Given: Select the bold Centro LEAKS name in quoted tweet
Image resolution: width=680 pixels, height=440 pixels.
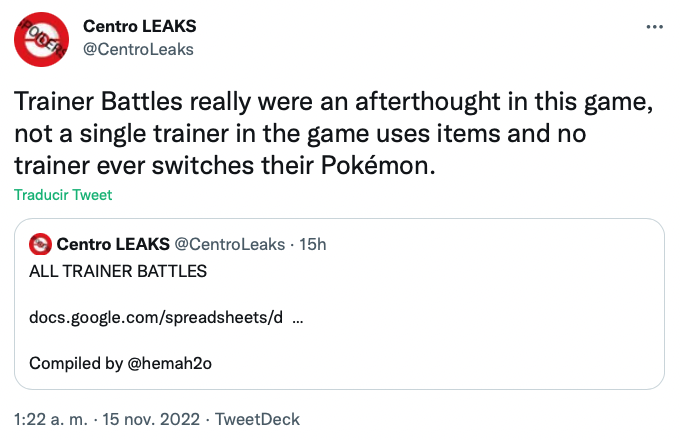Looking at the screenshot, I should (x=113, y=244).
